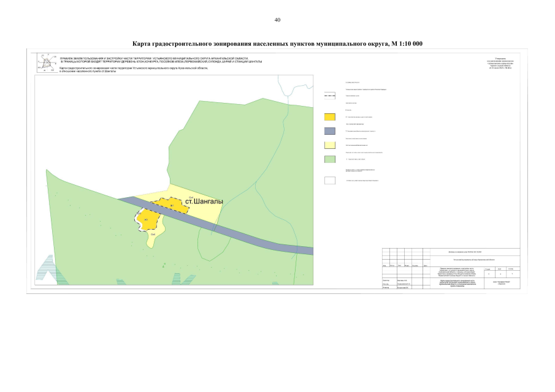
Task: Click the lower orange zone below the railway
Action: pos(146,220)
